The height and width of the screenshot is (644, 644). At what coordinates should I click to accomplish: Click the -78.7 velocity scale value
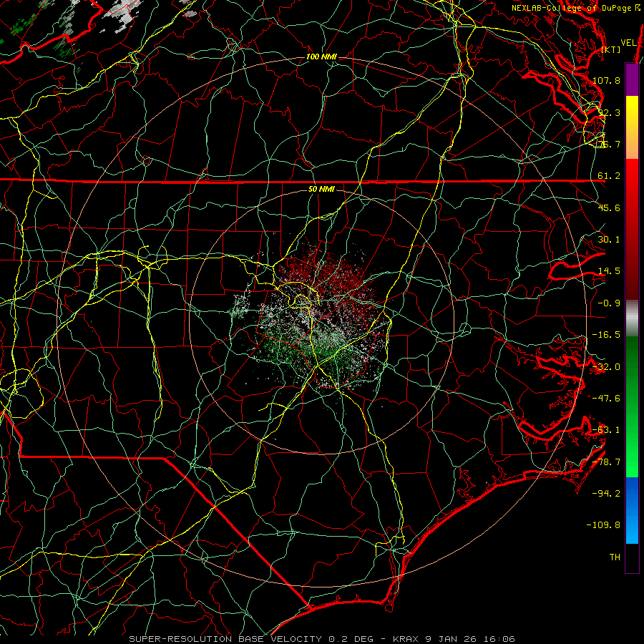click(606, 462)
